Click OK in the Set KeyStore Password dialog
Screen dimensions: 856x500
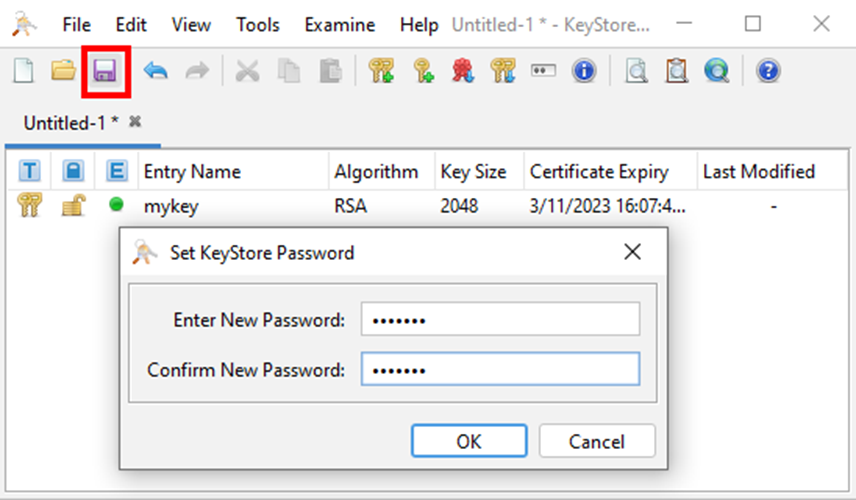(469, 441)
